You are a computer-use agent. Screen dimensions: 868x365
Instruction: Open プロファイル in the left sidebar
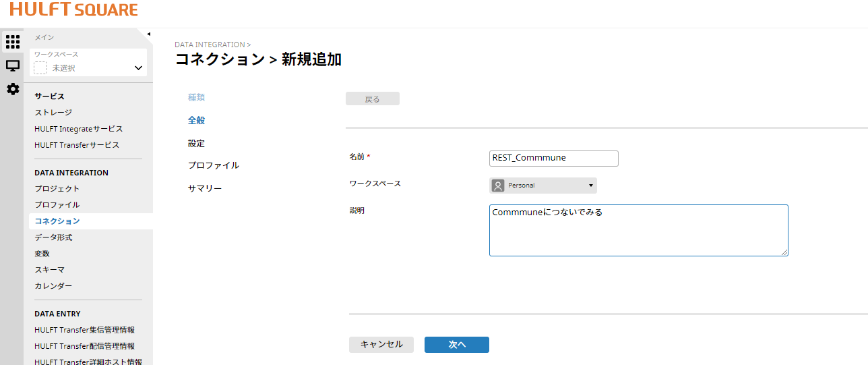[57, 205]
